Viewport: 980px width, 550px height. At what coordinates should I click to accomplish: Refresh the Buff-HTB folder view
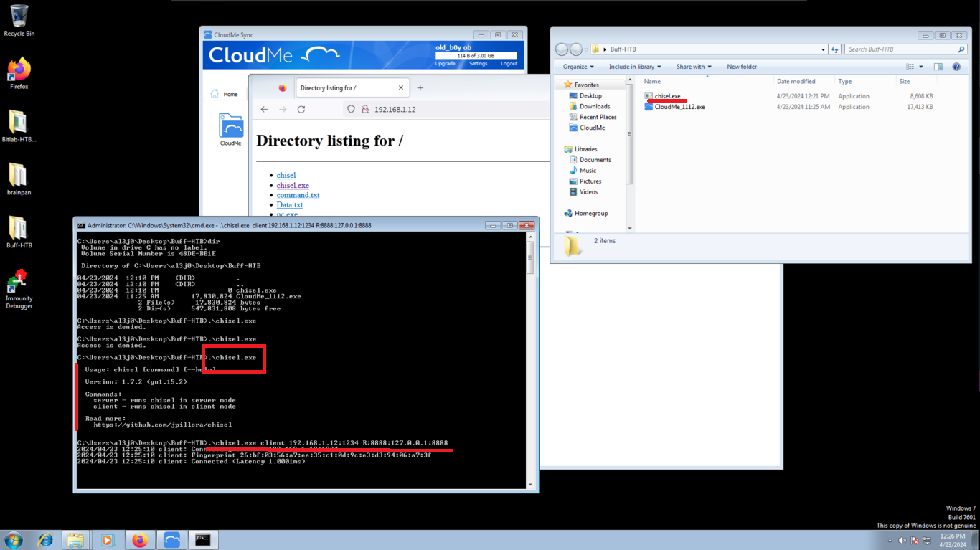pyautogui.click(x=834, y=49)
